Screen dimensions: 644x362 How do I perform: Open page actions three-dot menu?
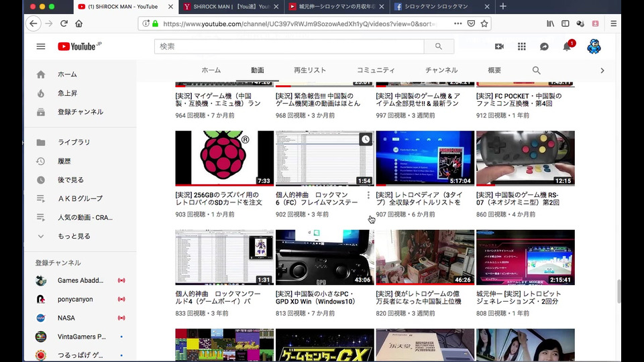tap(458, 23)
